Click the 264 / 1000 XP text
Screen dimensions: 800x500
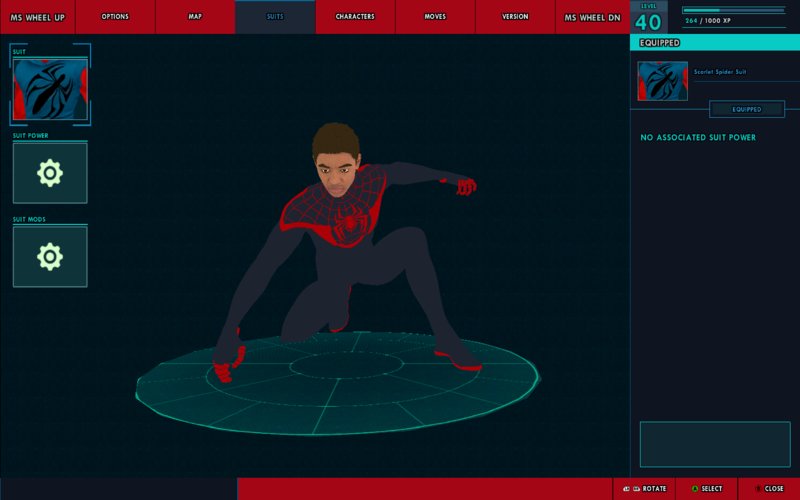point(708,21)
